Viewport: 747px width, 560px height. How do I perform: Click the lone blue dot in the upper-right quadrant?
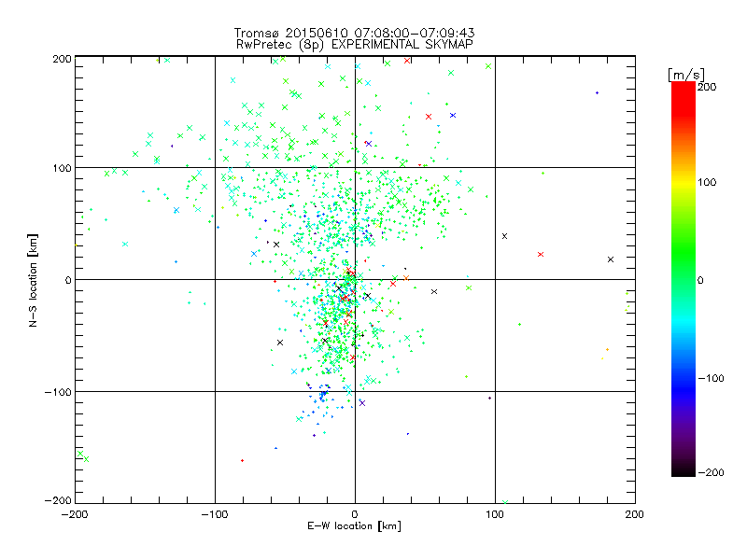[597, 92]
